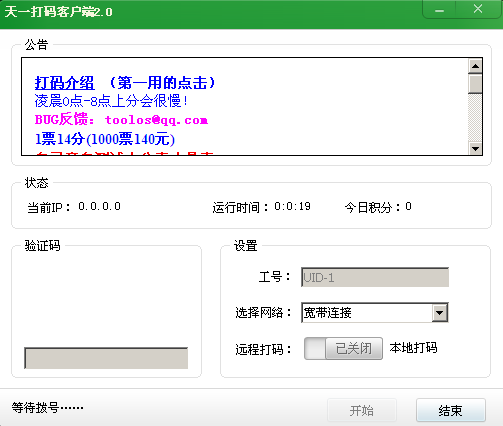503x426 pixels.
Task: Click the 等待拨号 status text
Action: click(x=47, y=407)
